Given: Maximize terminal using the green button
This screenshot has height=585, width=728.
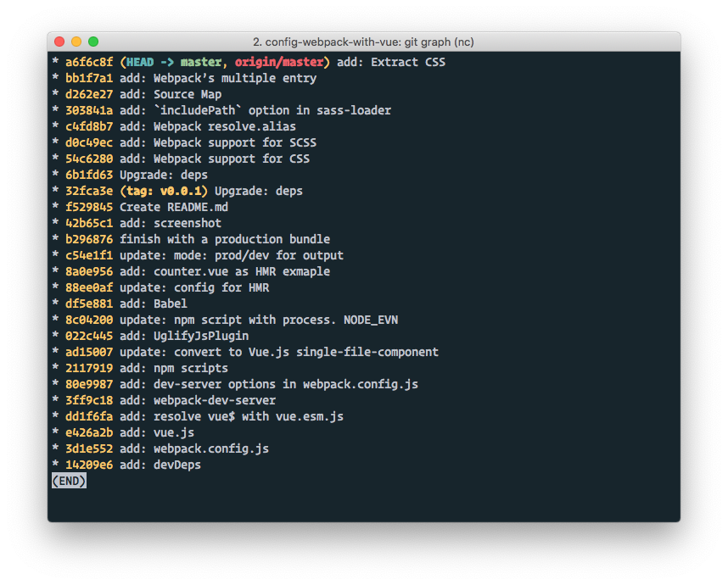Looking at the screenshot, I should click(x=93, y=42).
